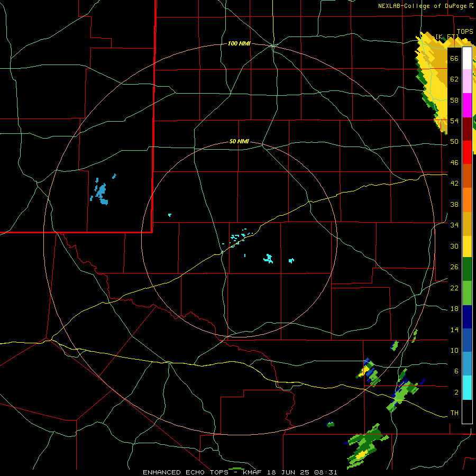Click the bright yellow legend swatch

click(467, 246)
